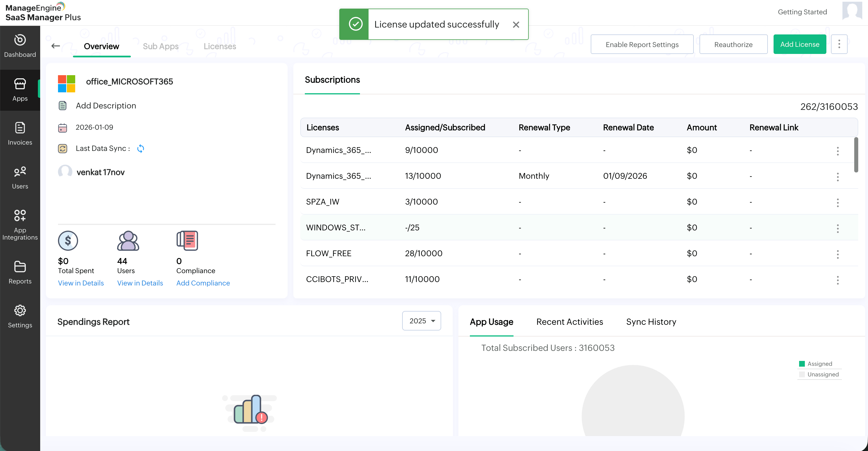Click the Add Compliance link

(203, 283)
